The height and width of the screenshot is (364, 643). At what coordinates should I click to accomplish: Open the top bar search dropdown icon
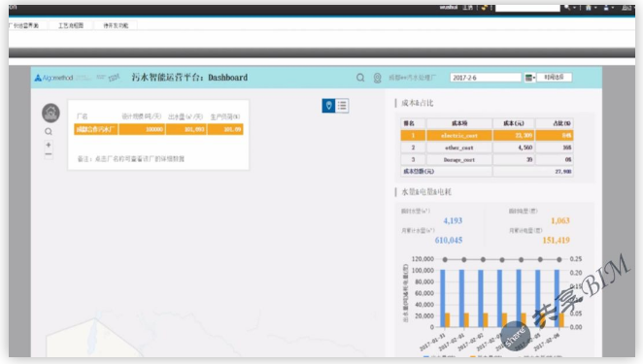click(x=569, y=8)
